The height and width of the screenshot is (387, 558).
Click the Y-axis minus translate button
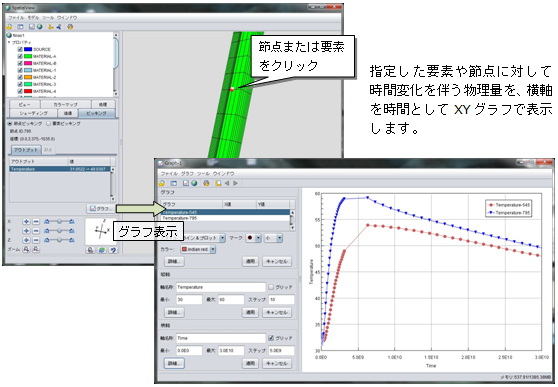[36, 231]
